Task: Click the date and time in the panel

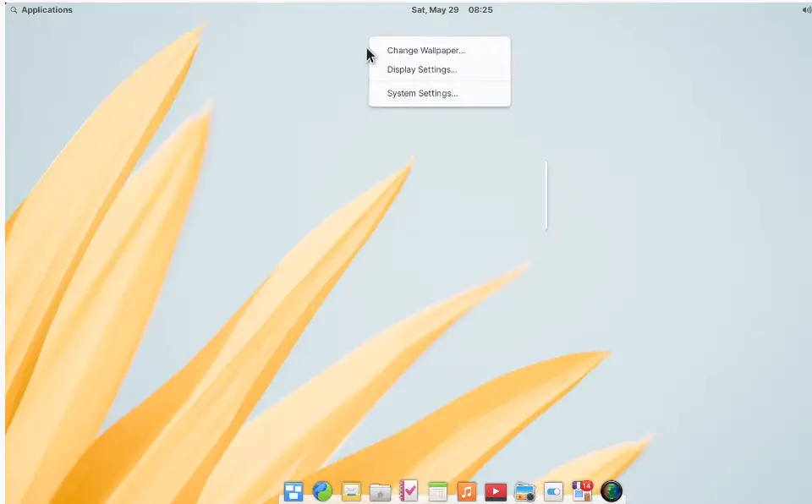Action: [x=452, y=10]
